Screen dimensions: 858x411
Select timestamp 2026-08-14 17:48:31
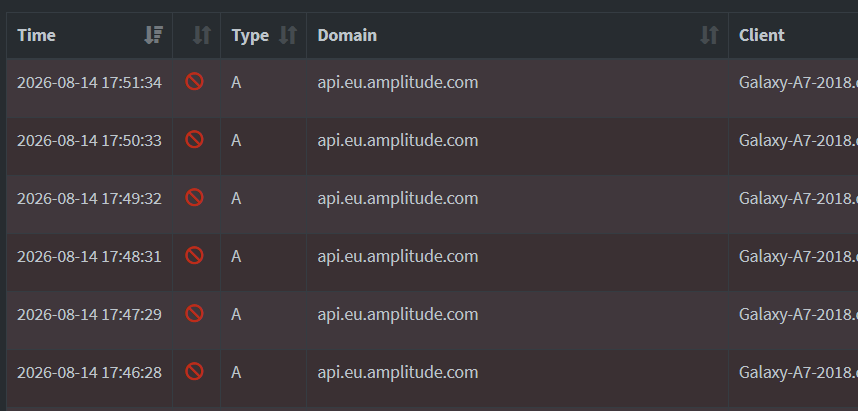(x=89, y=257)
